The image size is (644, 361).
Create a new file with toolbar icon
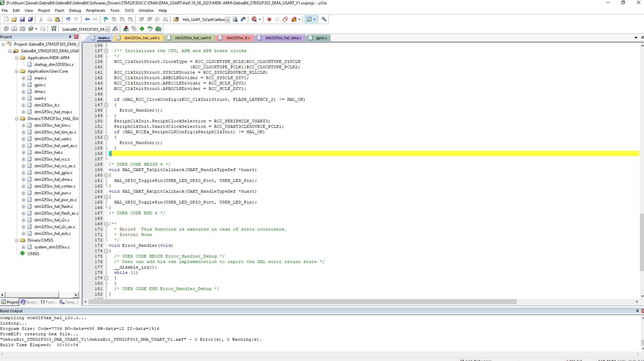[6, 19]
